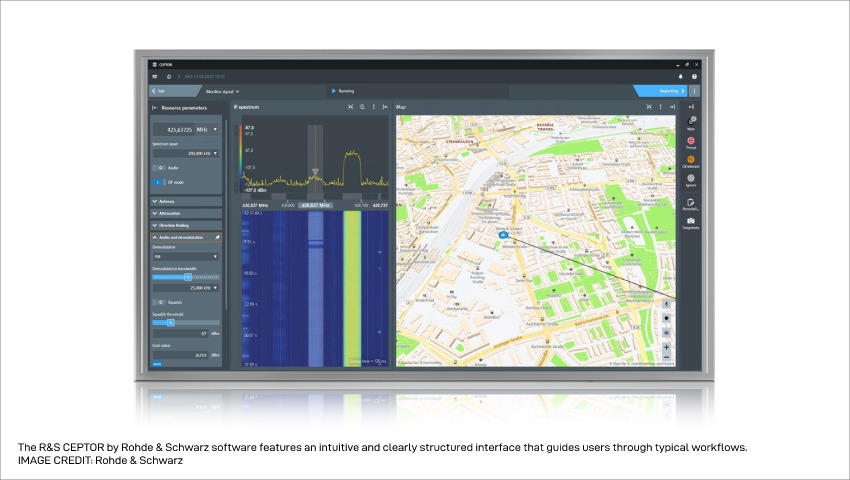Viewport: 850px width, 480px height.
Task: Zoom in on the map
Action: pyautogui.click(x=667, y=347)
